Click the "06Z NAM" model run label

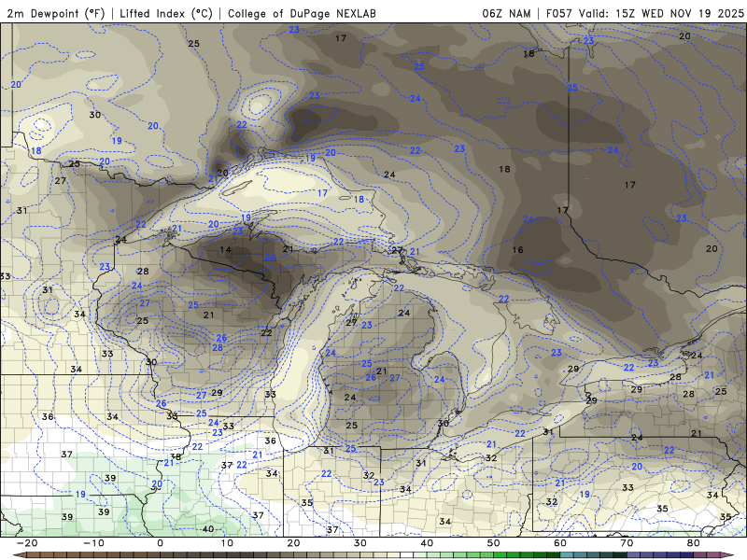tap(506, 13)
